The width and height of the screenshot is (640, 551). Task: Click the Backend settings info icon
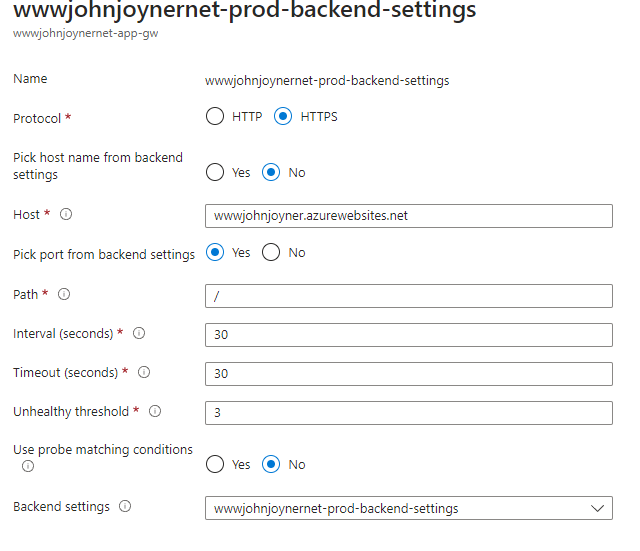tap(125, 507)
